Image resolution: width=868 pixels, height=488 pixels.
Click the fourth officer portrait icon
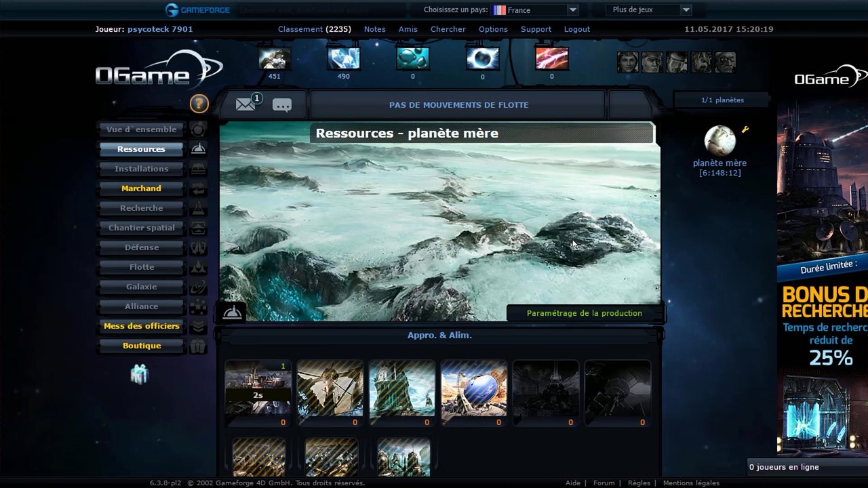click(x=701, y=62)
